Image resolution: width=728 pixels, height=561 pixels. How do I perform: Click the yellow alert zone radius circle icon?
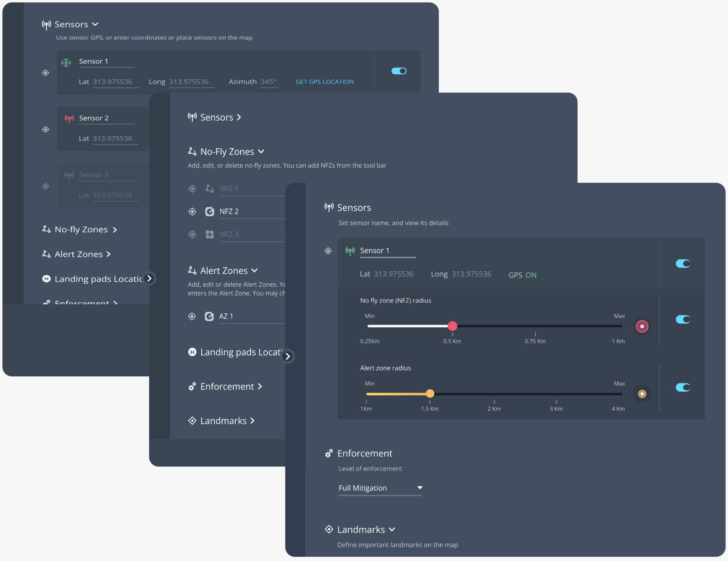642,394
